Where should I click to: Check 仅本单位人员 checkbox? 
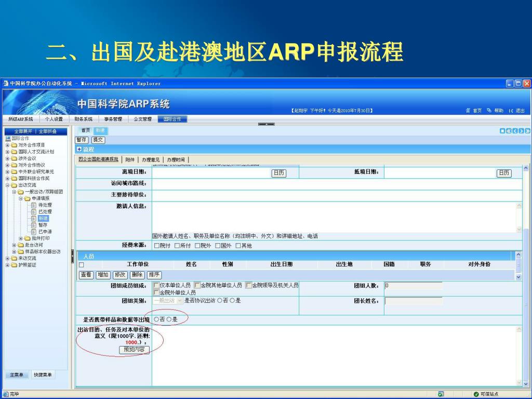[156, 285]
